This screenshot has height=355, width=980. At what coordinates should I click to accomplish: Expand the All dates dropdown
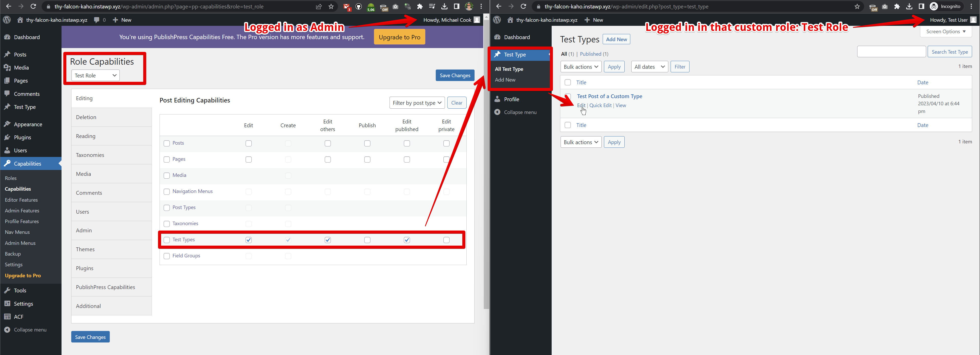(649, 66)
